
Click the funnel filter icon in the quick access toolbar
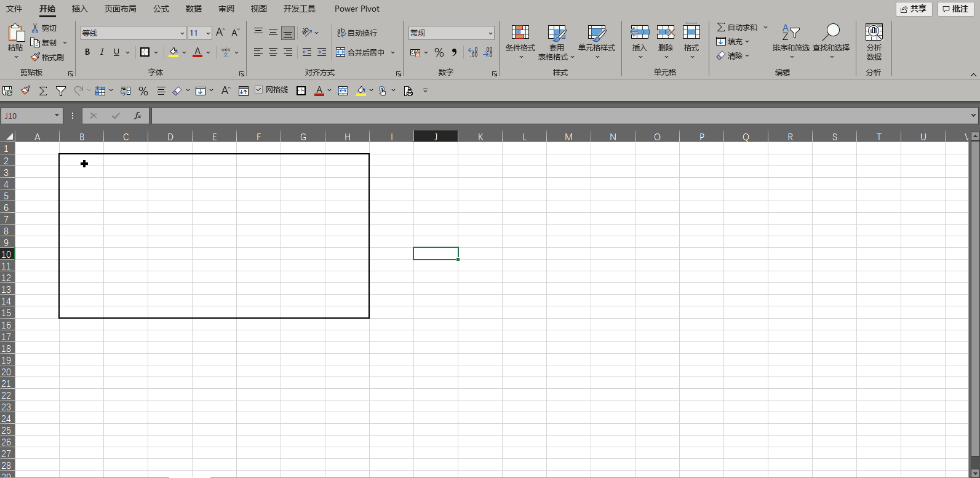(61, 91)
